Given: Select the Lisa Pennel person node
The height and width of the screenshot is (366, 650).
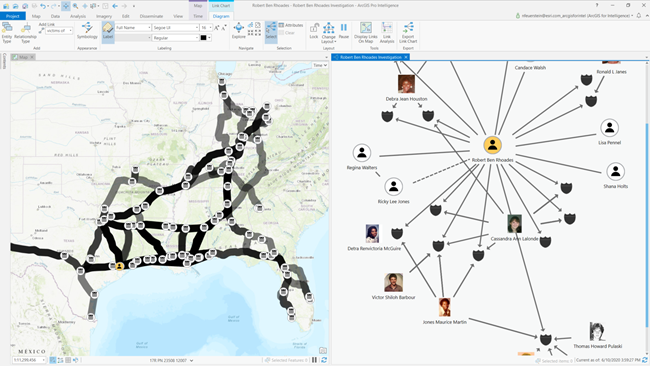Looking at the screenshot, I should coord(609,128).
